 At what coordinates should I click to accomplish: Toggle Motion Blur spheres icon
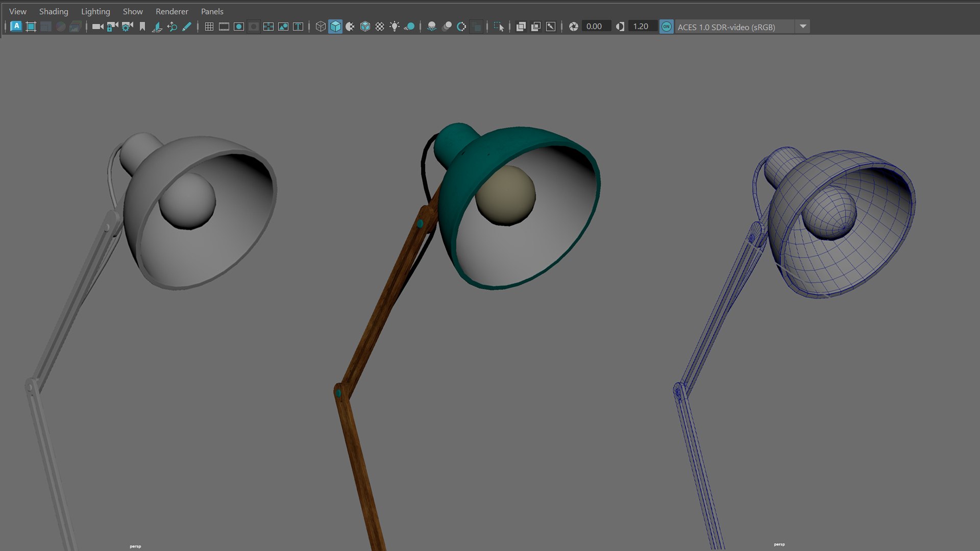[x=447, y=27]
